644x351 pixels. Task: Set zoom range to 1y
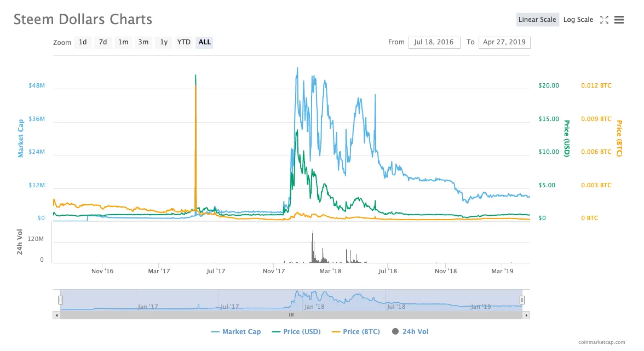pyautogui.click(x=163, y=42)
